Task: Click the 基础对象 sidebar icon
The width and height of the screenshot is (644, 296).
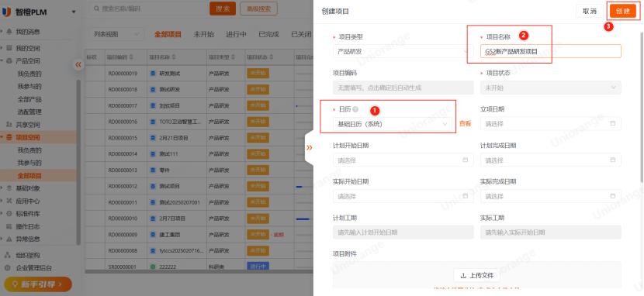Action: pos(9,188)
